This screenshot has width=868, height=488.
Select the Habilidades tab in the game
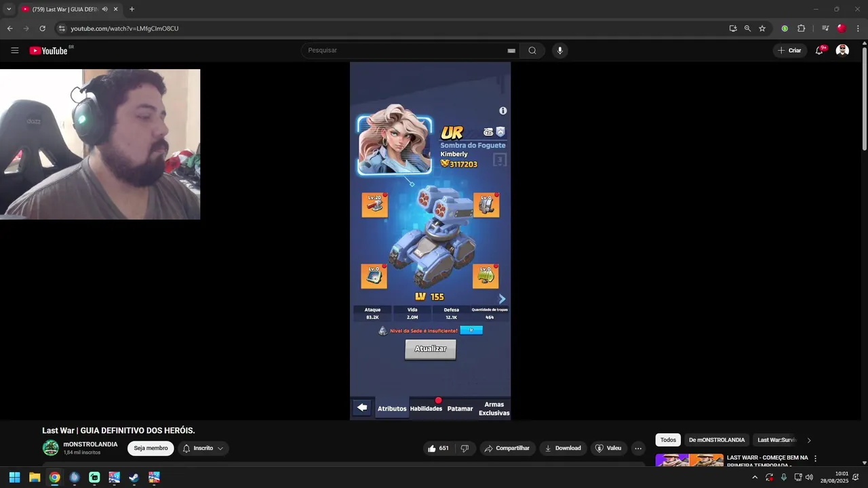(x=426, y=409)
